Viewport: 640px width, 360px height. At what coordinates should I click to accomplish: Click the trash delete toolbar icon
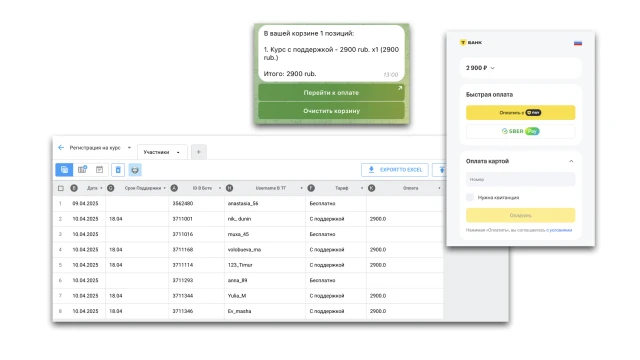118,169
